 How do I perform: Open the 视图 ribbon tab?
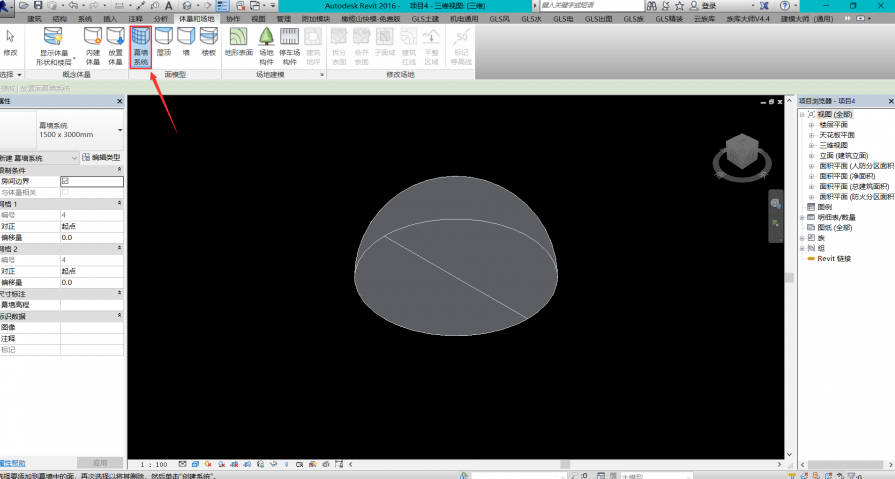(x=258, y=19)
